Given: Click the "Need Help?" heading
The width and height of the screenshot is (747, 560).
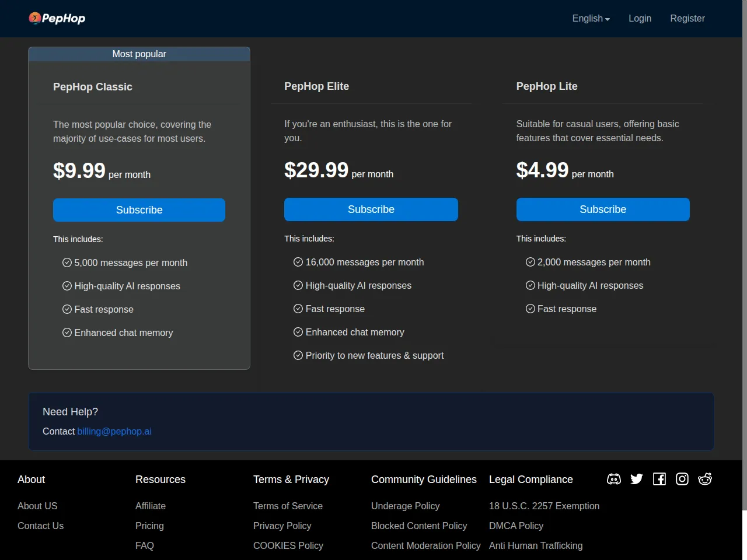Looking at the screenshot, I should pyautogui.click(x=70, y=412).
